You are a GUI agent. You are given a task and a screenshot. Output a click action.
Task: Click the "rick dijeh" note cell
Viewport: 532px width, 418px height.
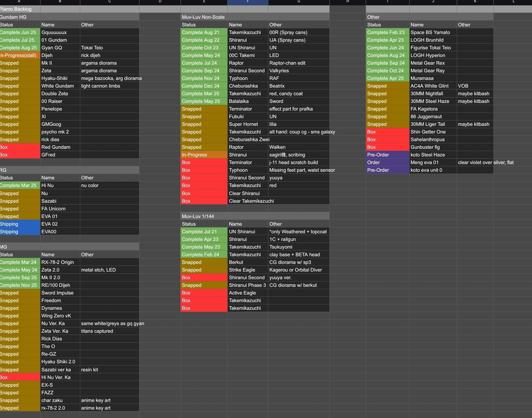pyautogui.click(x=110, y=55)
